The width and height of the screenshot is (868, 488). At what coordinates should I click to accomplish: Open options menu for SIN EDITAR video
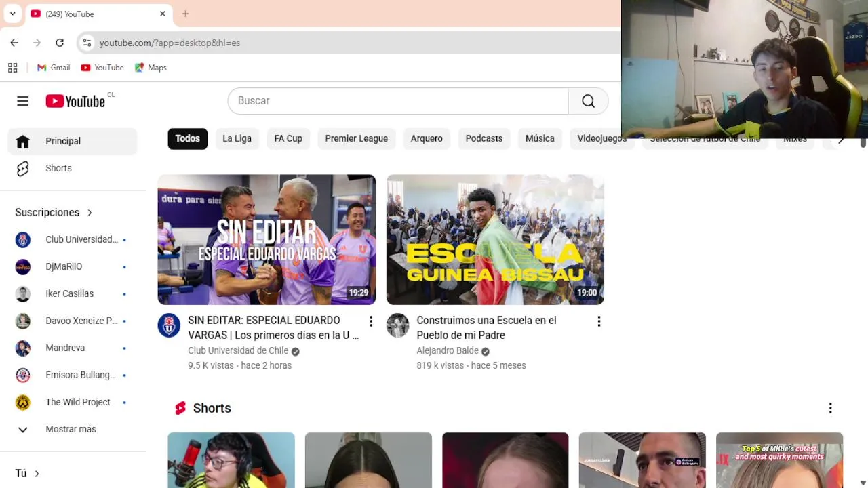pos(370,321)
